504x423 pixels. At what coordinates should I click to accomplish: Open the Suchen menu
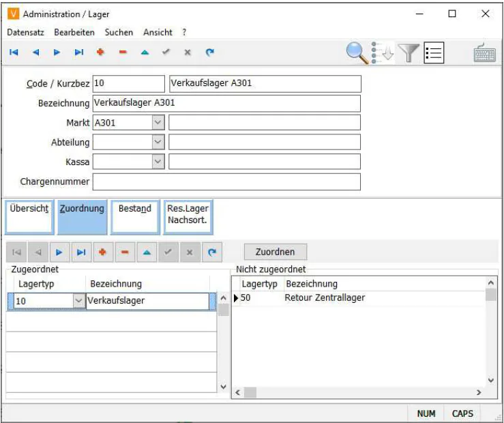point(119,32)
